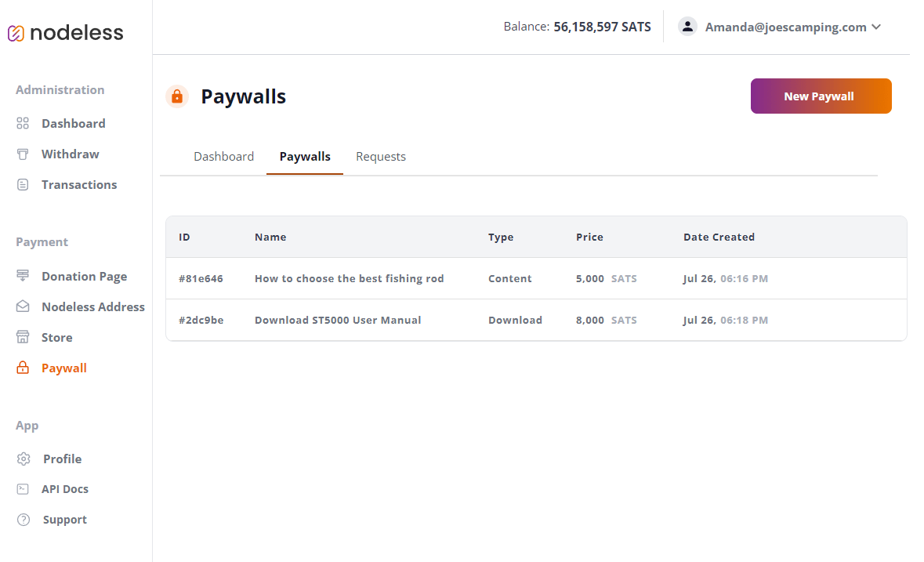924x562 pixels.
Task: Click the Withdraw icon in sidebar
Action: tap(23, 154)
